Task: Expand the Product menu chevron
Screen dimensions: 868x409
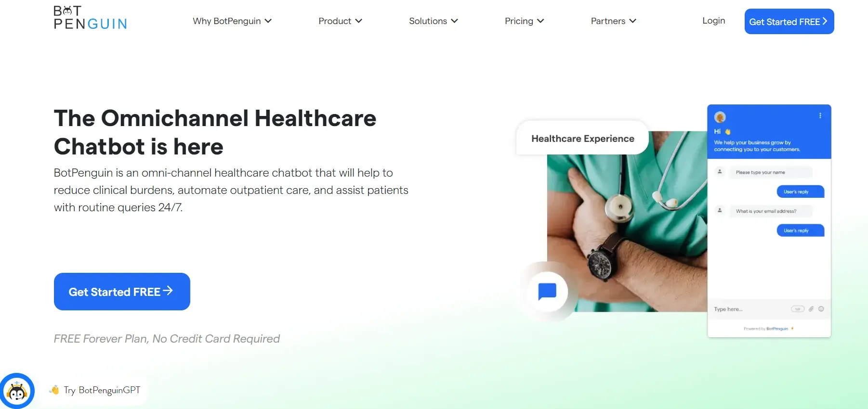Action: click(358, 21)
